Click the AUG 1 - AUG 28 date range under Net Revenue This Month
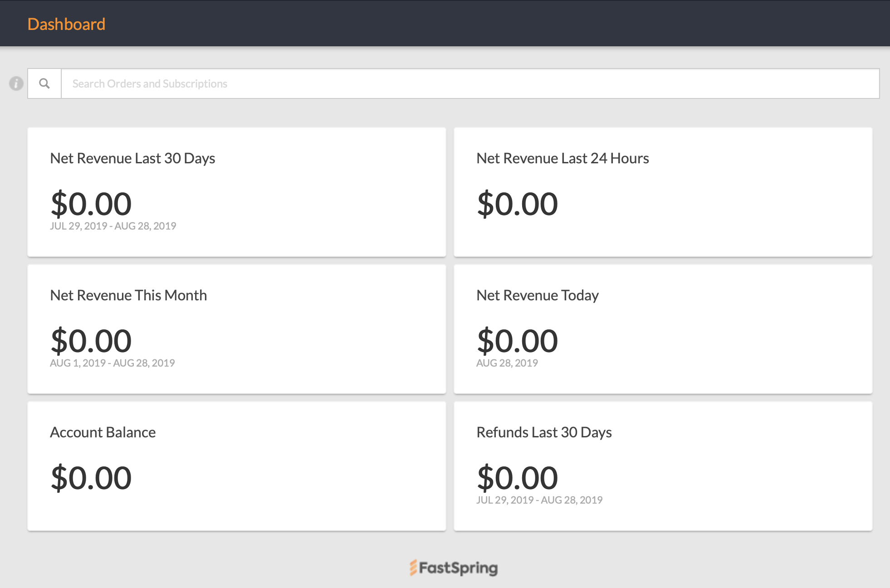 (x=112, y=363)
